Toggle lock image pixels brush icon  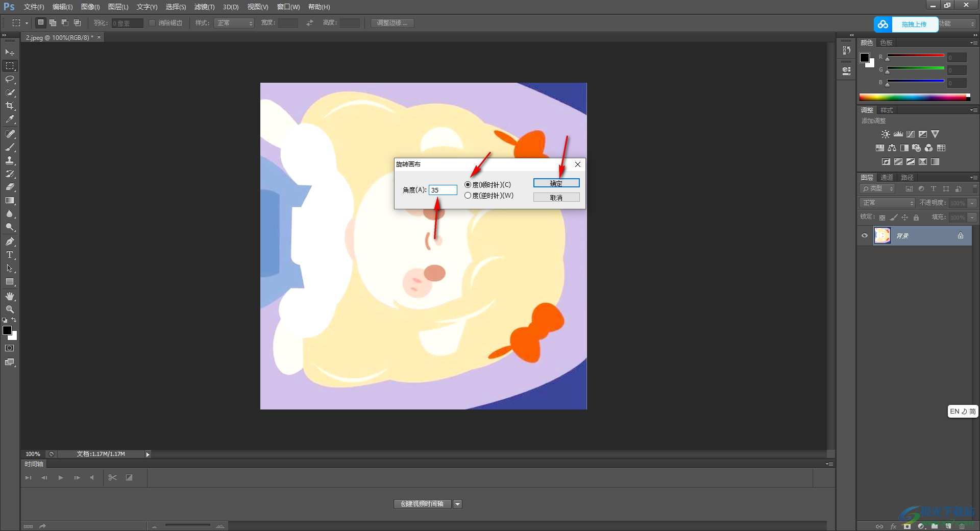[893, 218]
